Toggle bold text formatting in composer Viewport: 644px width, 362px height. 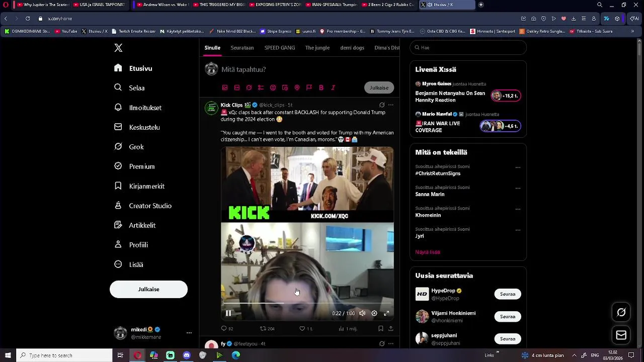[321, 87]
